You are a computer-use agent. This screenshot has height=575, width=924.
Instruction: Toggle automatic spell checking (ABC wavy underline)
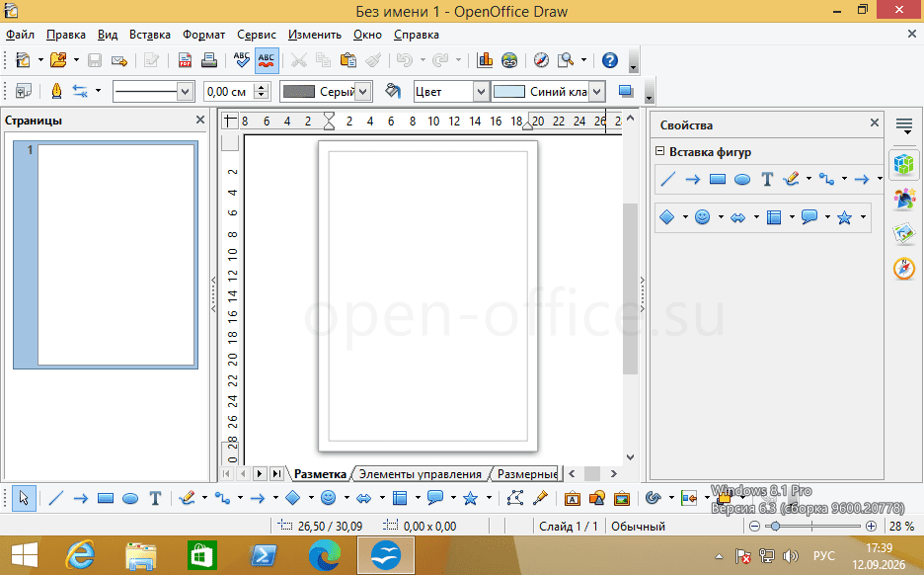pos(267,60)
